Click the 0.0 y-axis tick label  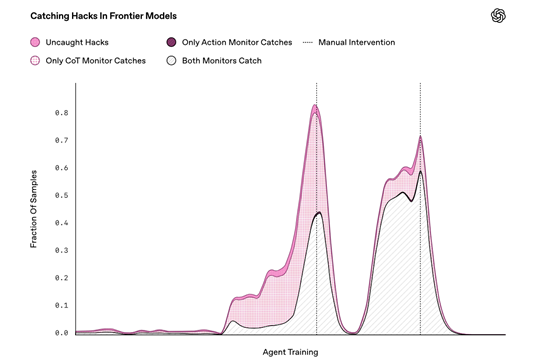click(x=61, y=333)
